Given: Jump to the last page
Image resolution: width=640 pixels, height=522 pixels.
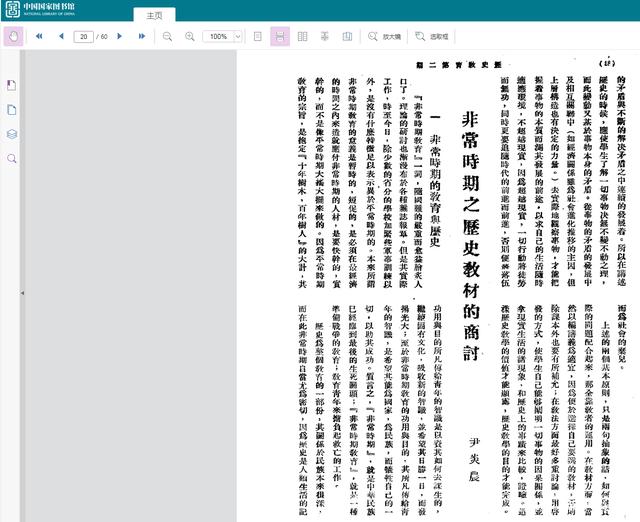Looking at the screenshot, I should [x=144, y=37].
